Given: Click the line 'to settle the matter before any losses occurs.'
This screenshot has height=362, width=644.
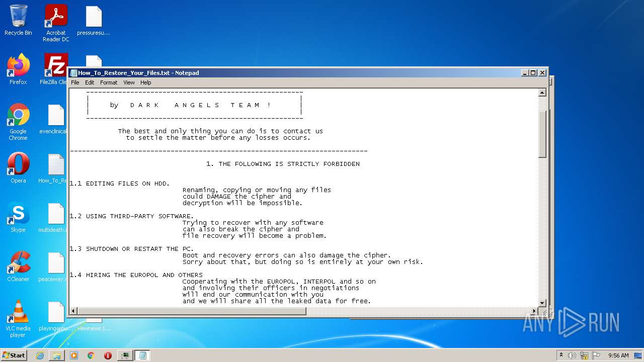Looking at the screenshot, I should (x=218, y=138).
